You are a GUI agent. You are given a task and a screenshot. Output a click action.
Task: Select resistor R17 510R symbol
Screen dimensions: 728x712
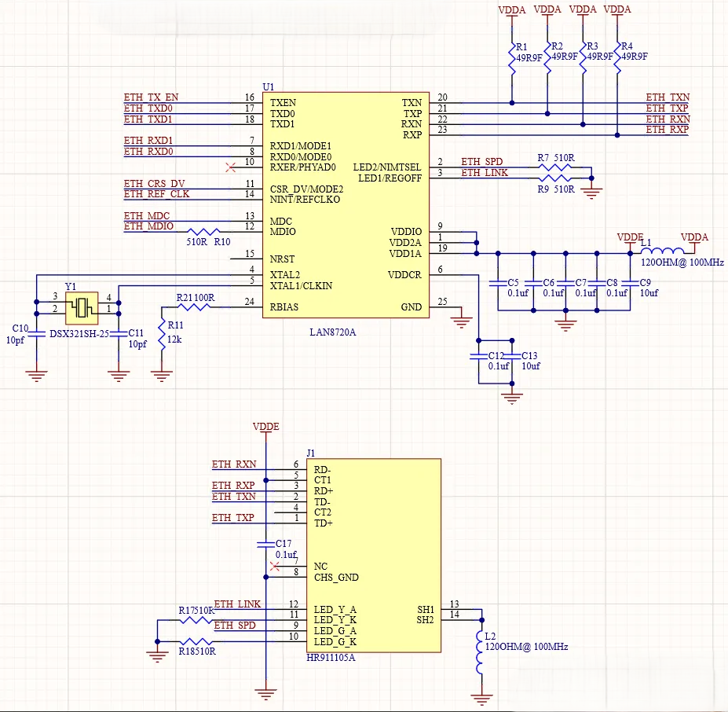coord(195,620)
